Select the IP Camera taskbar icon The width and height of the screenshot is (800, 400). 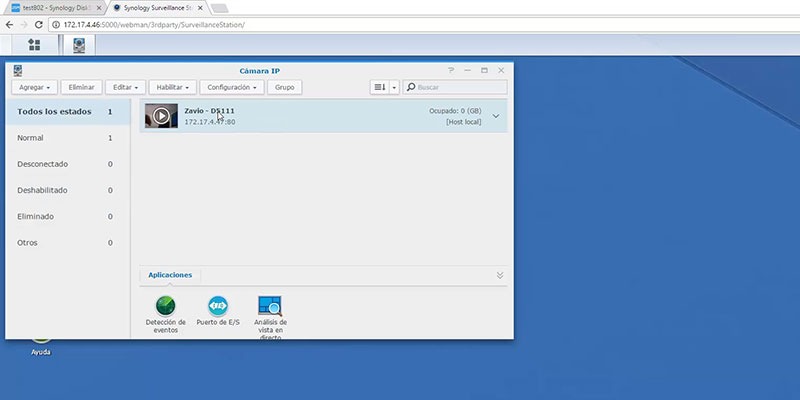click(79, 45)
